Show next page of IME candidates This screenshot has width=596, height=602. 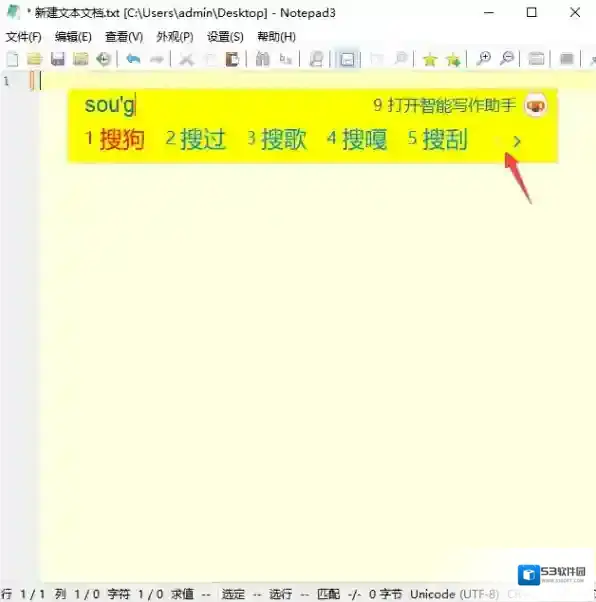[x=517, y=141]
